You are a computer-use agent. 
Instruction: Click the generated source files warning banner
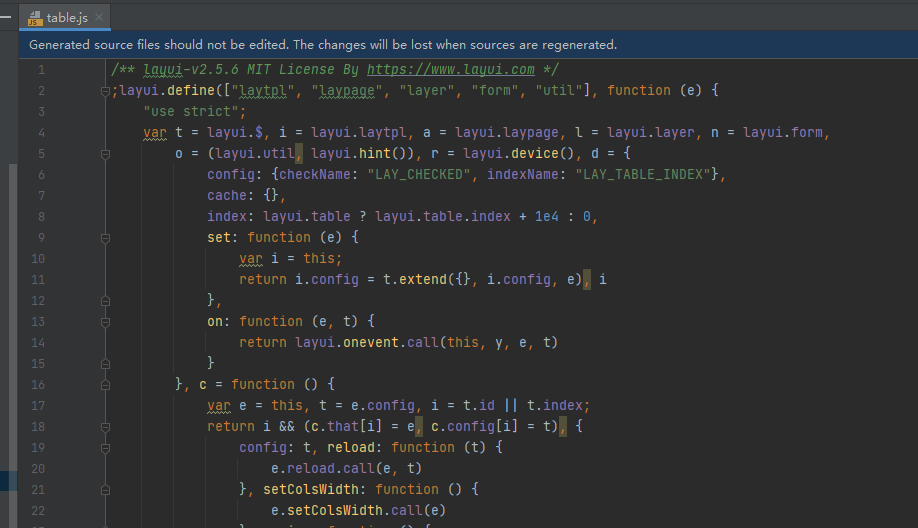(468, 44)
